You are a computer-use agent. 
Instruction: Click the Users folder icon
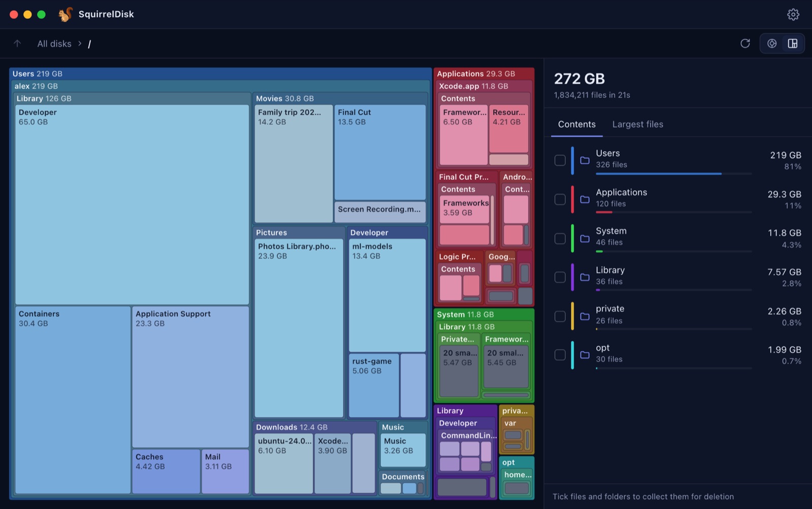click(x=585, y=160)
